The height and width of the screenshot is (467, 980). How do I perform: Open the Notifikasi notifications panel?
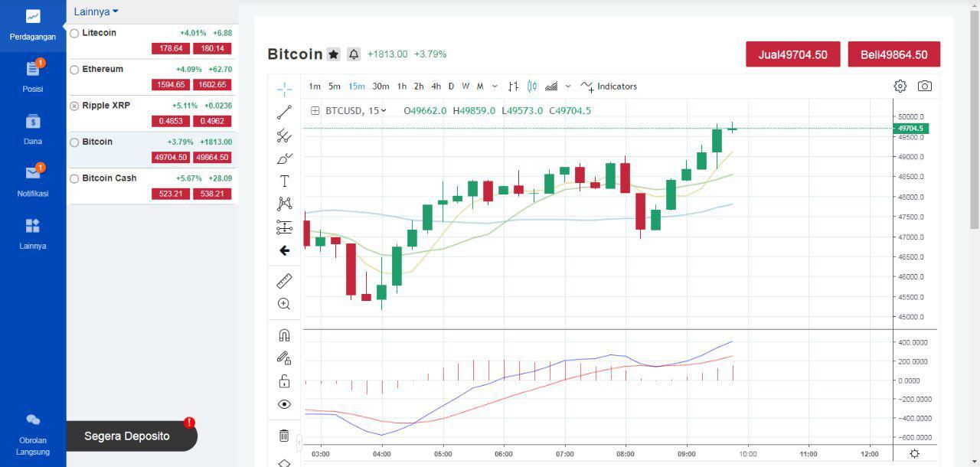click(x=33, y=181)
